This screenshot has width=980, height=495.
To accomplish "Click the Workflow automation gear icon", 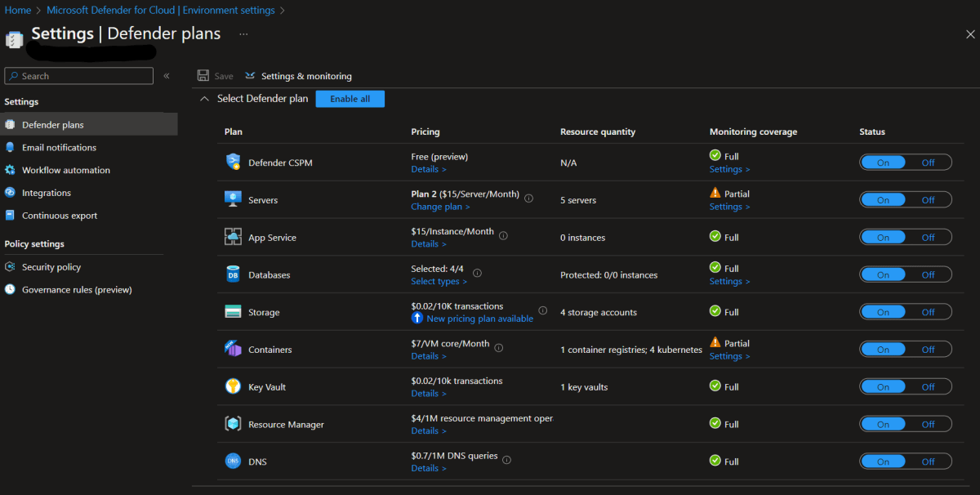I will 10,170.
